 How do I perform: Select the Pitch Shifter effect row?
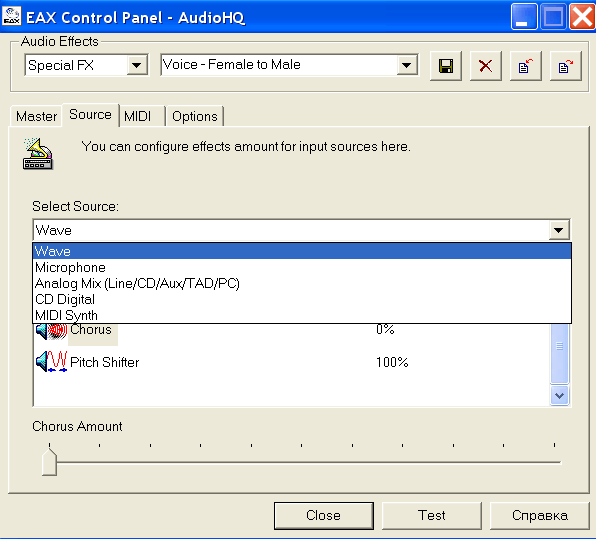click(x=291, y=362)
